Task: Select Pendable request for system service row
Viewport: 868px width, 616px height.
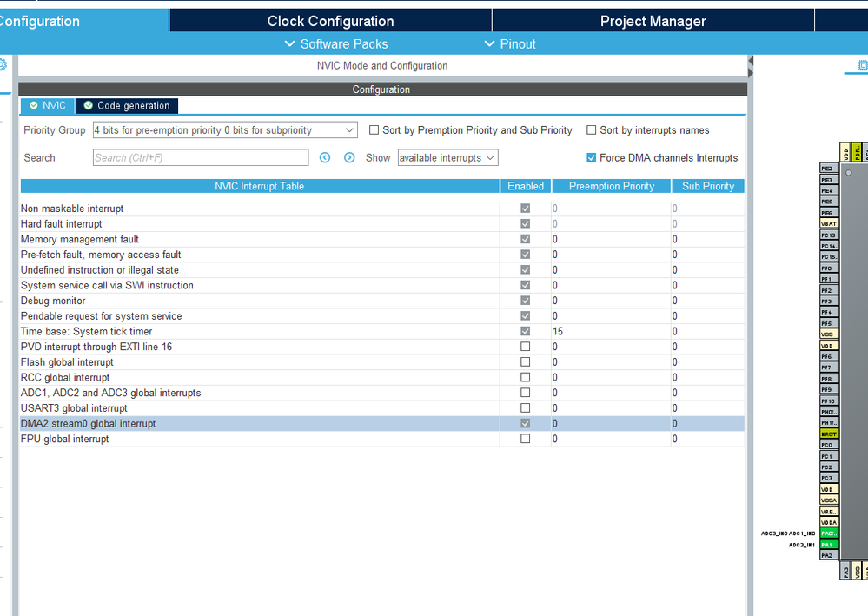Action: (382, 316)
